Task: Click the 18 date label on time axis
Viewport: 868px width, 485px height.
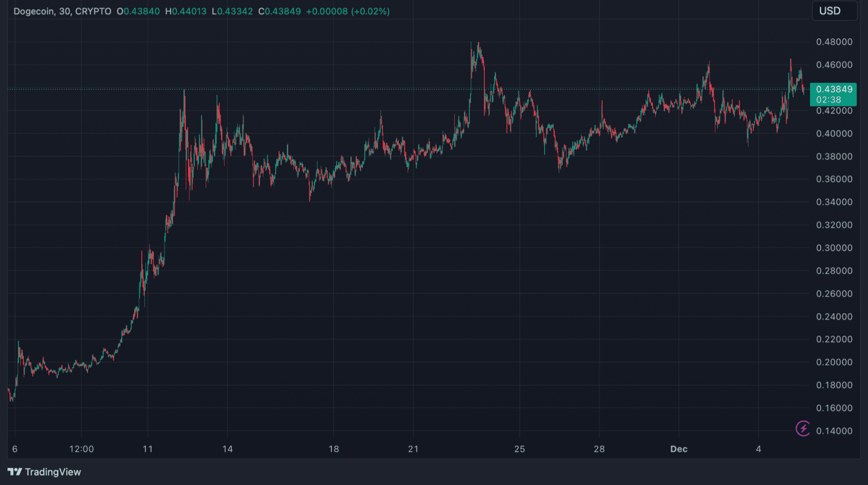Action: point(334,449)
